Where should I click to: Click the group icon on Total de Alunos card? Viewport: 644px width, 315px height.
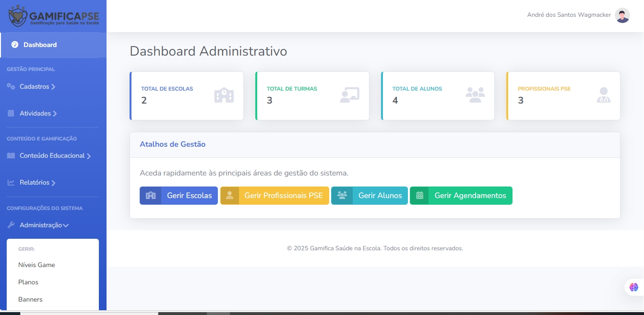point(475,95)
